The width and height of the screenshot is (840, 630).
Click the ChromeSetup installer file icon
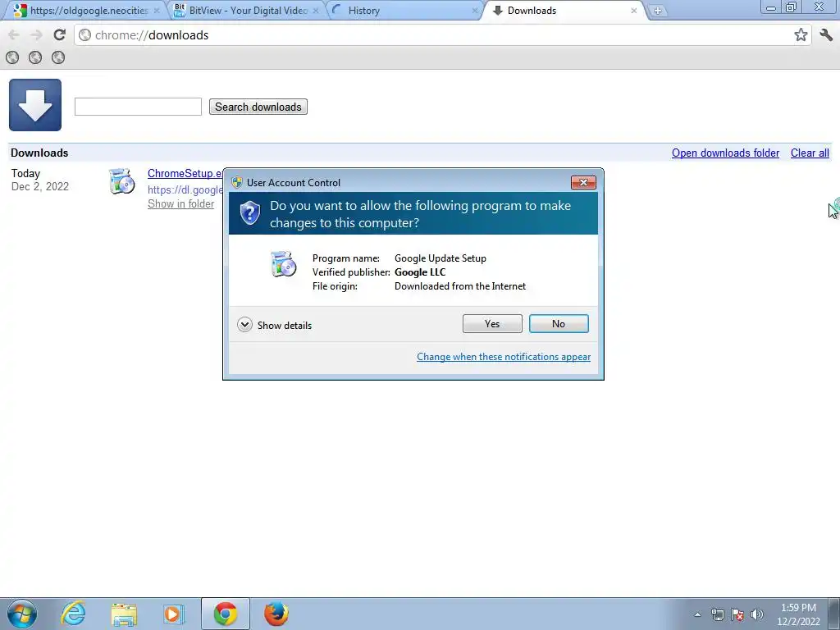click(x=122, y=181)
